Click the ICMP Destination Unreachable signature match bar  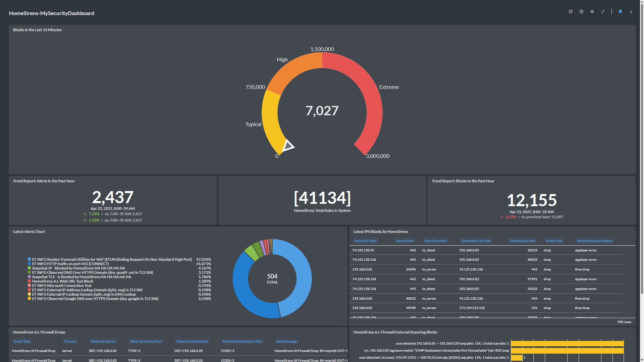pyautogui.click(x=567, y=351)
